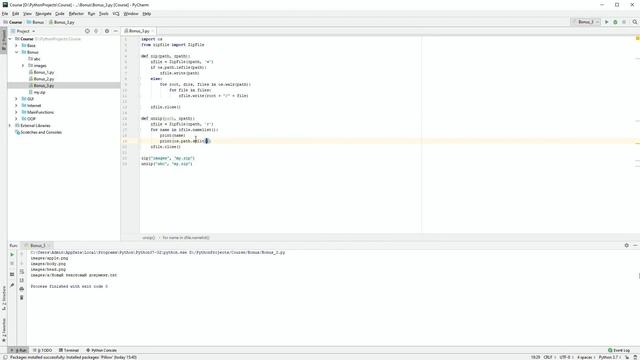Expand the OOP folder

click(x=17, y=119)
